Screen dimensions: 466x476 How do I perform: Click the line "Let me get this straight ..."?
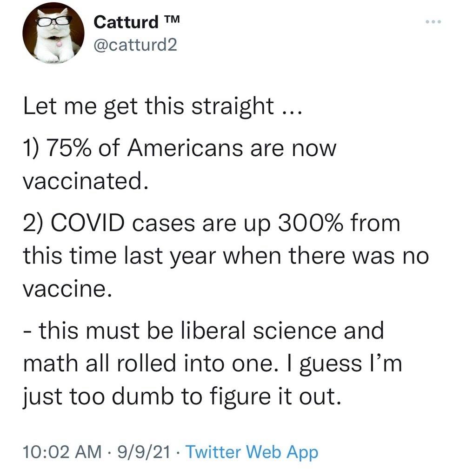(x=163, y=106)
